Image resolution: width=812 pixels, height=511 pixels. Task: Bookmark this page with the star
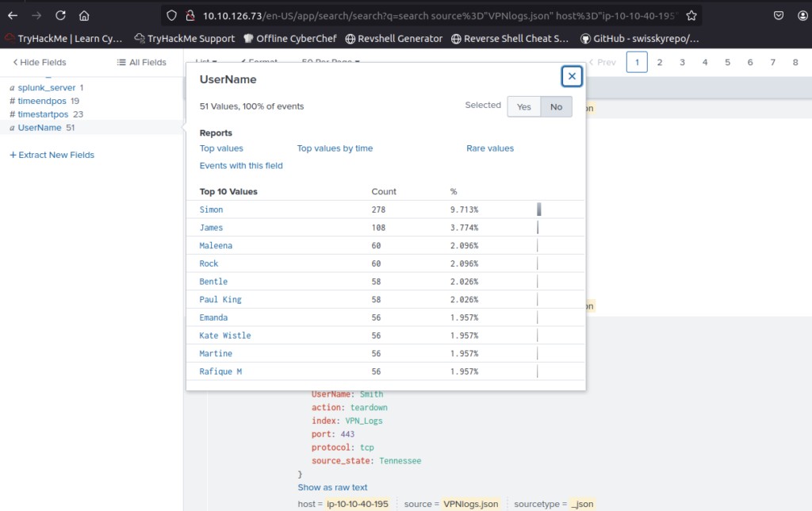pos(691,16)
